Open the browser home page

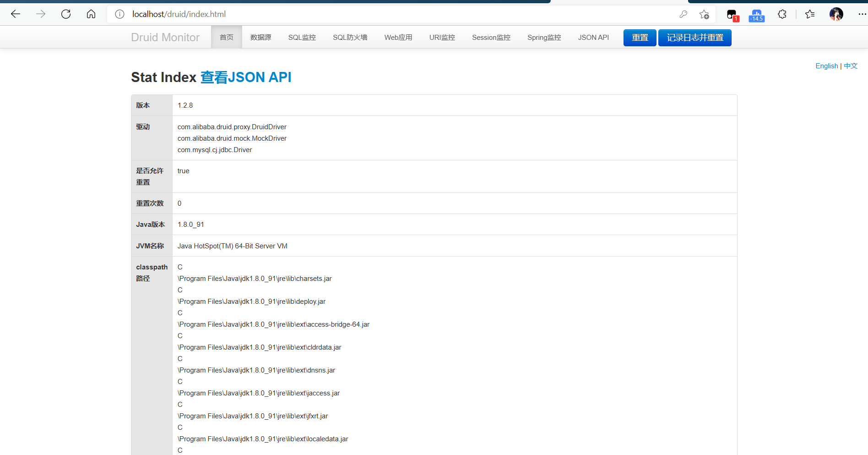coord(91,14)
